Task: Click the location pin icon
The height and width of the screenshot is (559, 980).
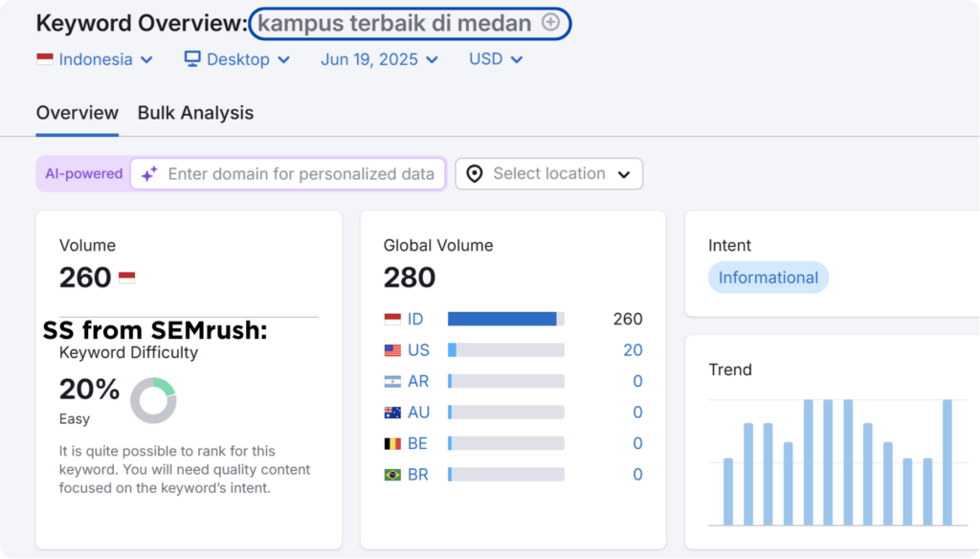Action: coord(475,174)
